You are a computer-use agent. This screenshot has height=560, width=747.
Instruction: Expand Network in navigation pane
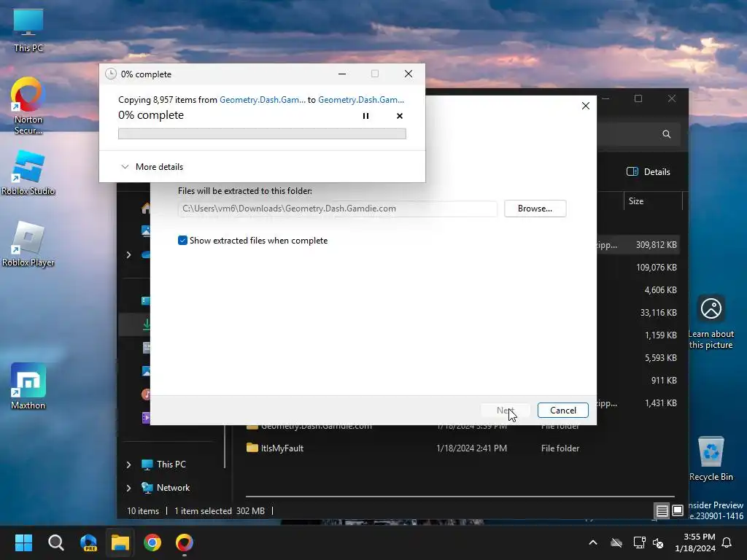coord(128,488)
